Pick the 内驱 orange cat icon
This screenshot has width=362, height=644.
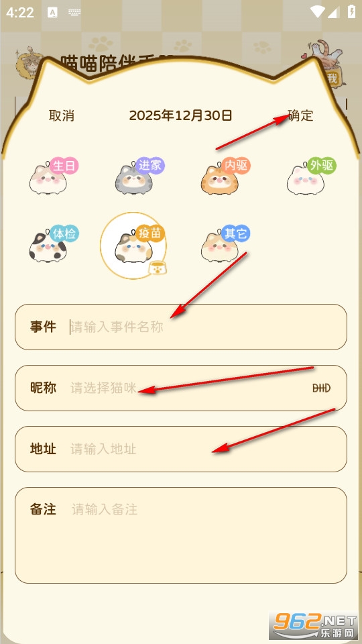tap(225, 176)
